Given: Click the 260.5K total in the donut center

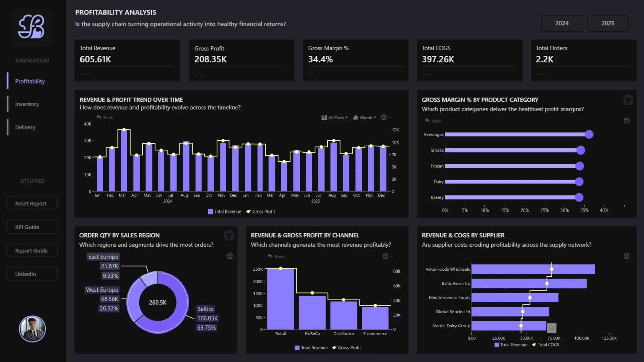Looking at the screenshot, I should click(158, 302).
